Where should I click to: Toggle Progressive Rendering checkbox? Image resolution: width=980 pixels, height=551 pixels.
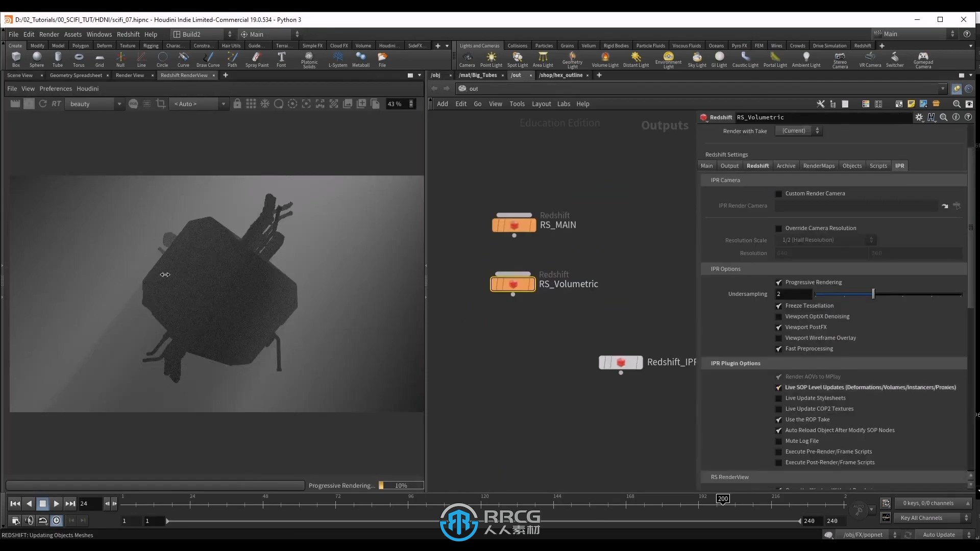click(x=779, y=282)
